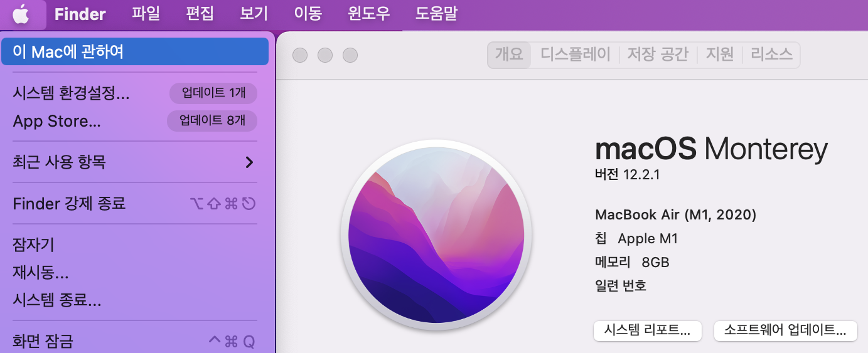Viewport: 868px width, 353px height.
Task: Click the 업데이트 1개 badge
Action: [x=213, y=93]
